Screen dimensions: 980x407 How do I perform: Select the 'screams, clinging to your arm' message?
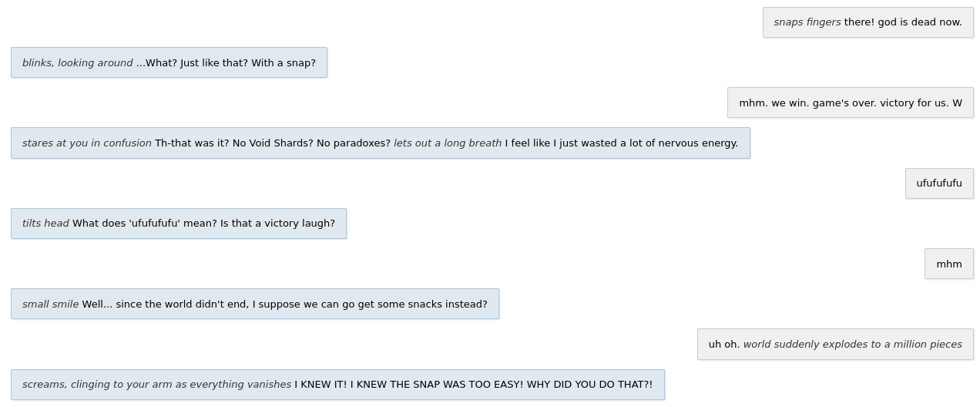(x=337, y=385)
